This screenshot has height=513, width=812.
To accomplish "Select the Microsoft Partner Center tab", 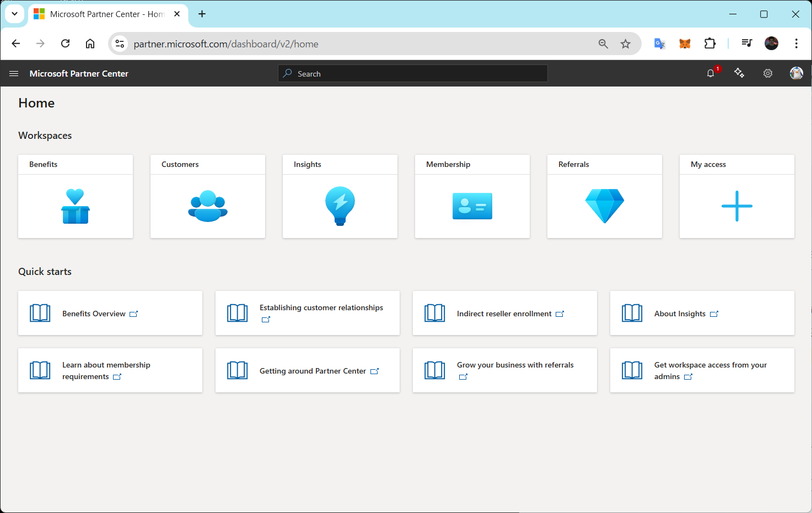I will (105, 14).
